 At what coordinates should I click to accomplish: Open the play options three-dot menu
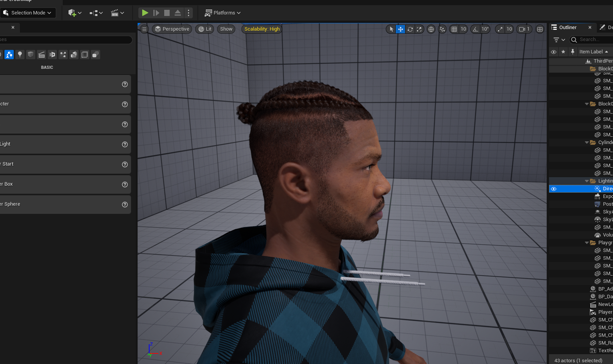pyautogui.click(x=188, y=13)
